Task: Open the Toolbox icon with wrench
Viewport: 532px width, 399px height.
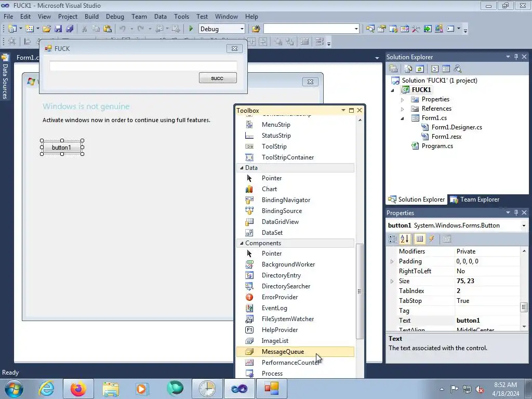Action: 416,29
